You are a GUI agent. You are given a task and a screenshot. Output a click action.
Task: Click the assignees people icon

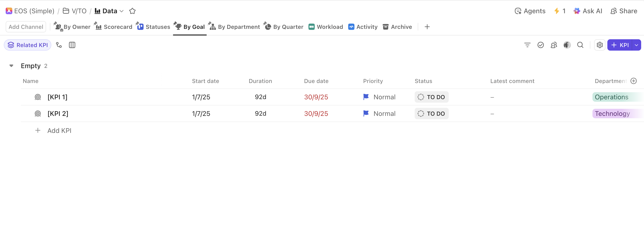(553, 45)
